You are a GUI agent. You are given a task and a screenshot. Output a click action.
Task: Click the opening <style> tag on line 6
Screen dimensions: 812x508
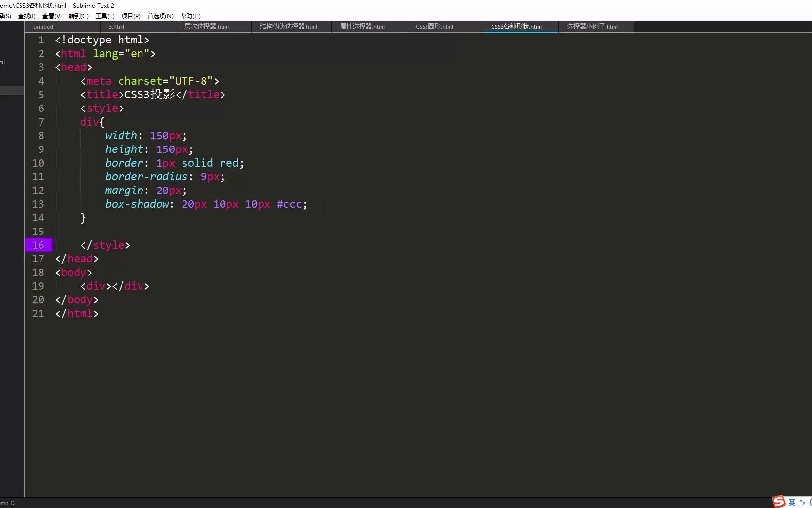102,108
